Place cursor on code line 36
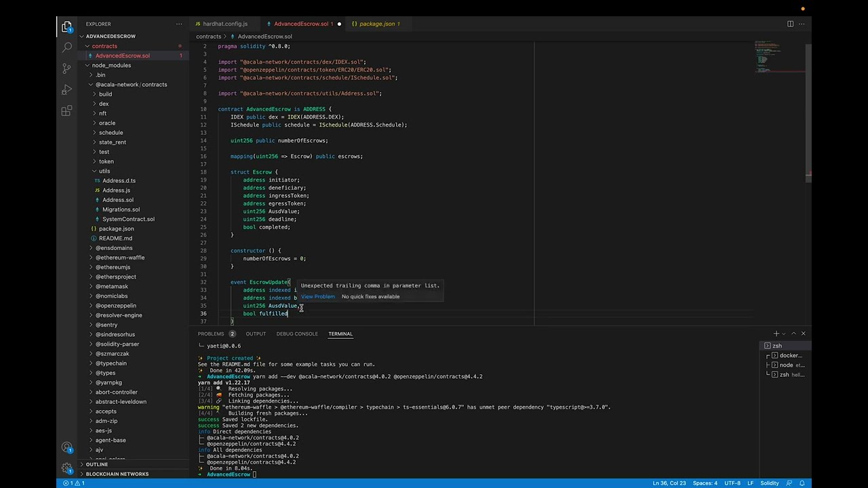The image size is (868, 488). coord(265,314)
